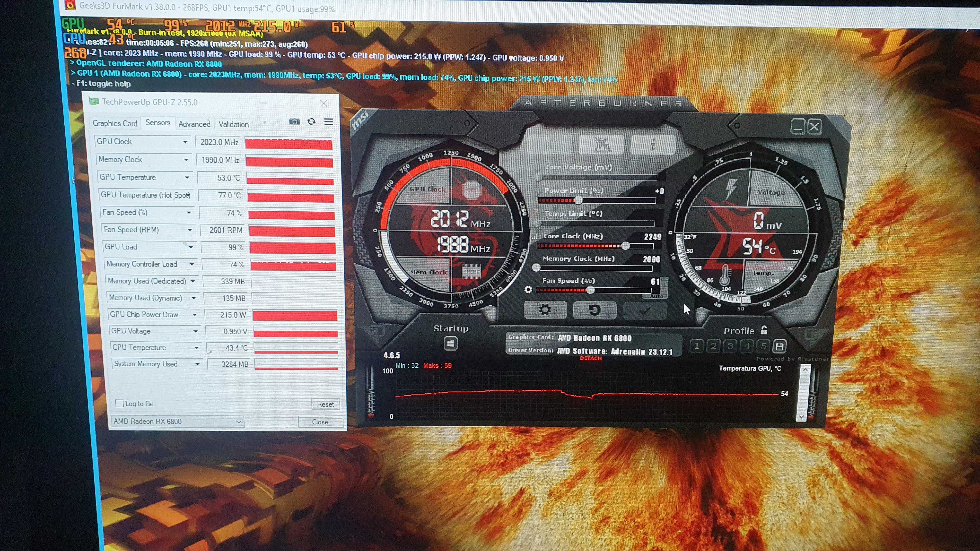Switch to the Advanced tab
This screenshot has height=551, width=980.
coord(194,124)
